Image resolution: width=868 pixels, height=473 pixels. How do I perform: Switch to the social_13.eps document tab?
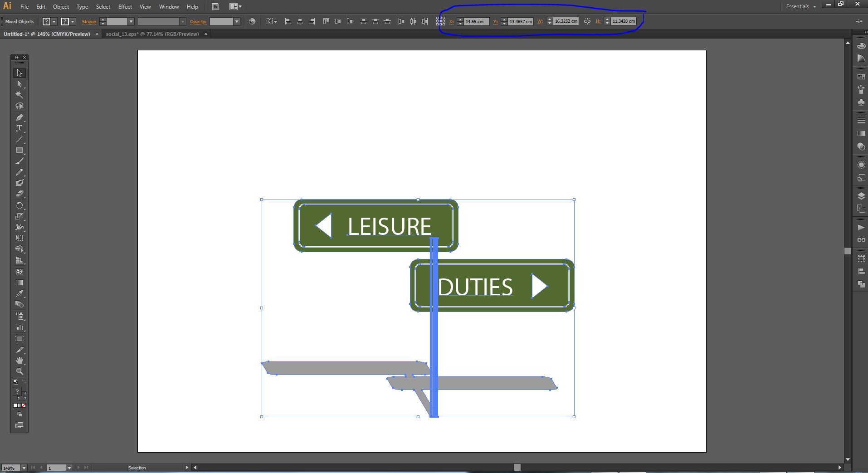[152, 34]
